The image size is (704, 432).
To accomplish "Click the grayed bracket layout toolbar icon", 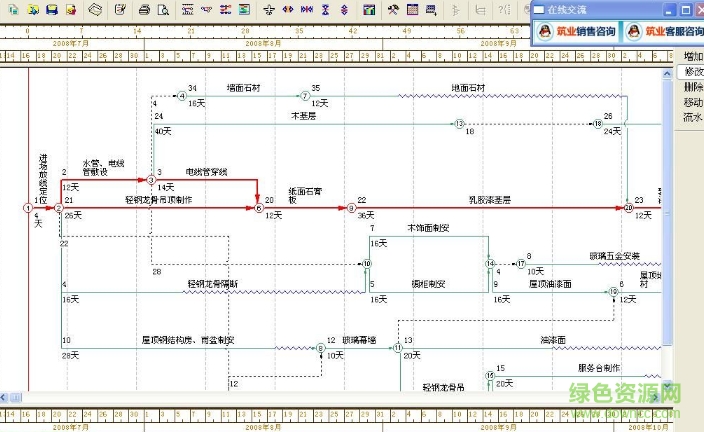I will 480,9.
